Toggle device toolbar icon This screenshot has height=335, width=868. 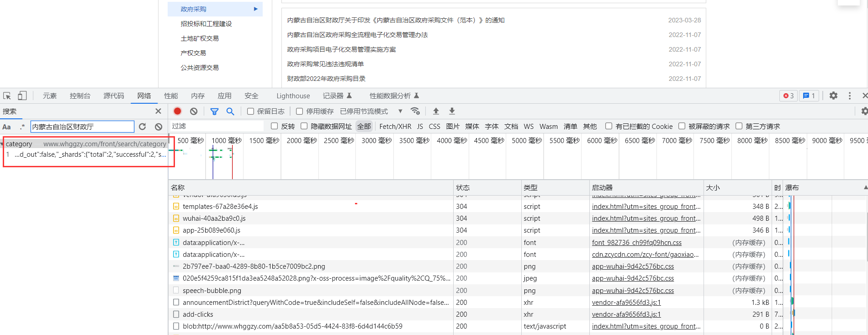[x=22, y=96]
